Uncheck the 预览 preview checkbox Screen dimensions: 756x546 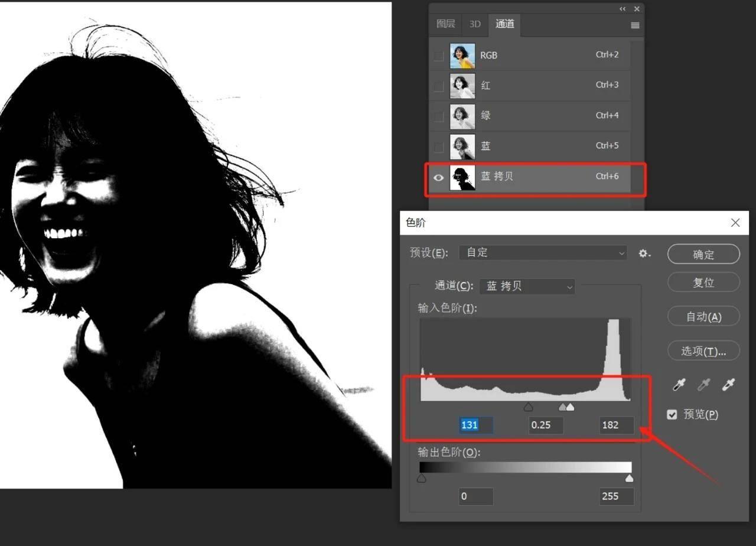coord(672,414)
